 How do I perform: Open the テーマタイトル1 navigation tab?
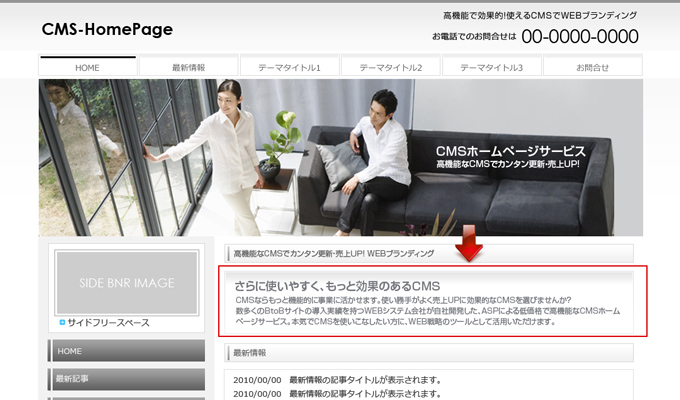coord(289,67)
